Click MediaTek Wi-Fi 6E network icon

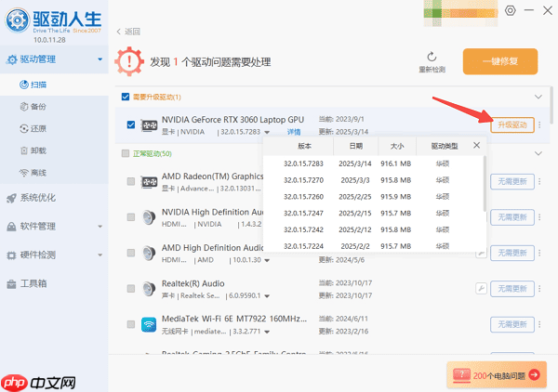(149, 324)
